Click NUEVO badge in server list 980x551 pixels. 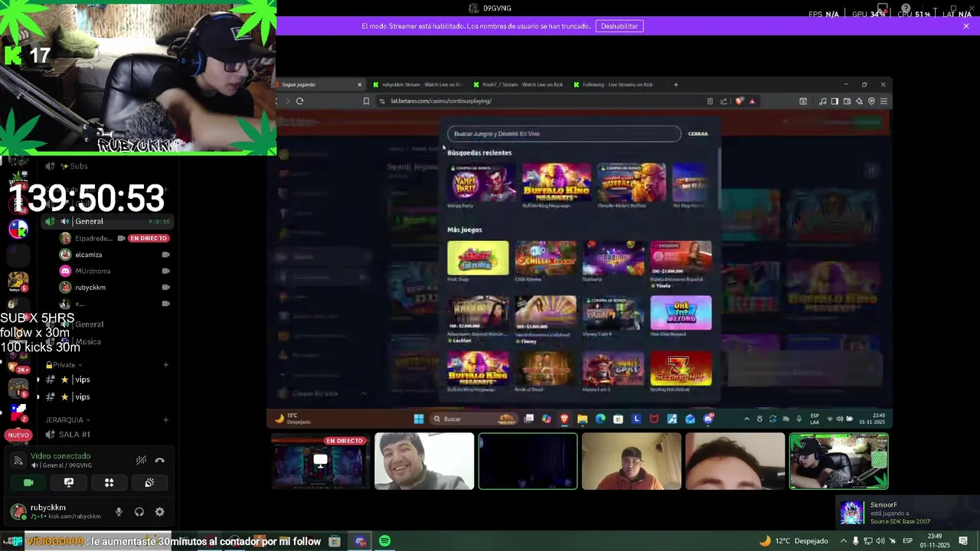pyautogui.click(x=18, y=435)
